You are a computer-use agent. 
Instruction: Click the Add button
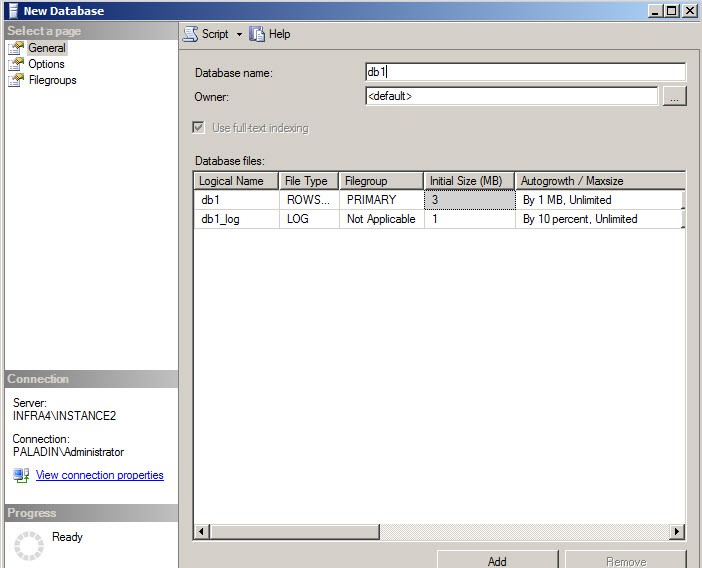point(497,560)
